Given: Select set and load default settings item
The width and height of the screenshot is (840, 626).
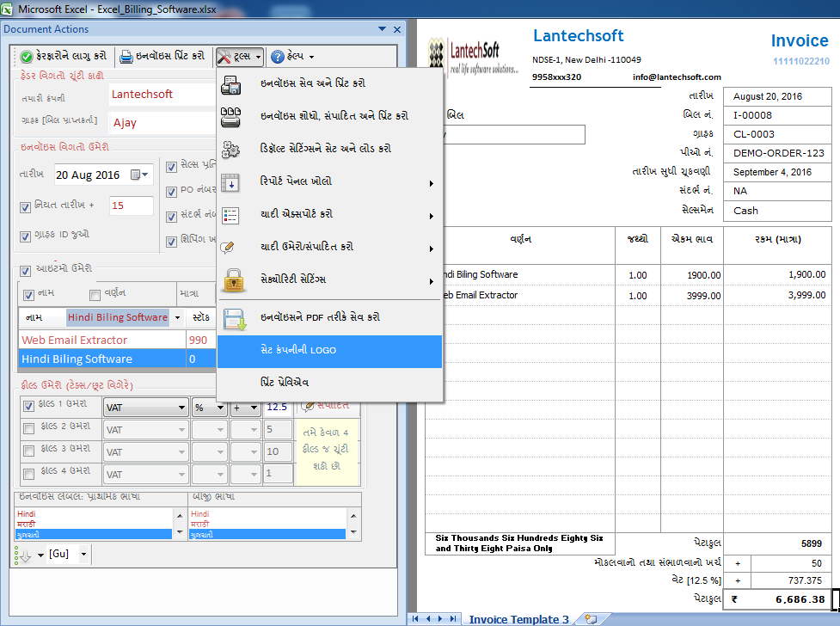Looking at the screenshot, I should (329, 149).
